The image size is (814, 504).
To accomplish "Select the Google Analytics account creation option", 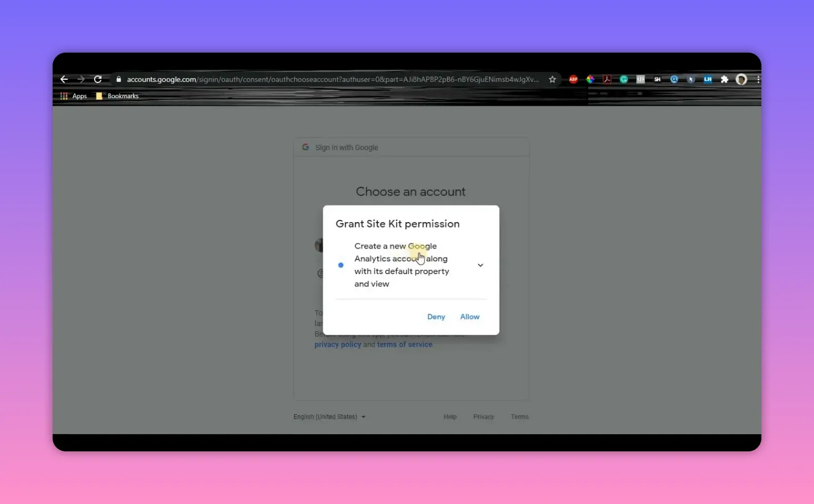I will click(341, 265).
